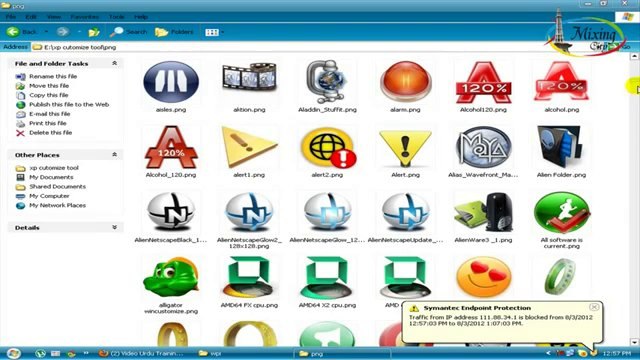The height and width of the screenshot is (360, 640).
Task: Toggle the Folders pane button
Action: (174, 32)
